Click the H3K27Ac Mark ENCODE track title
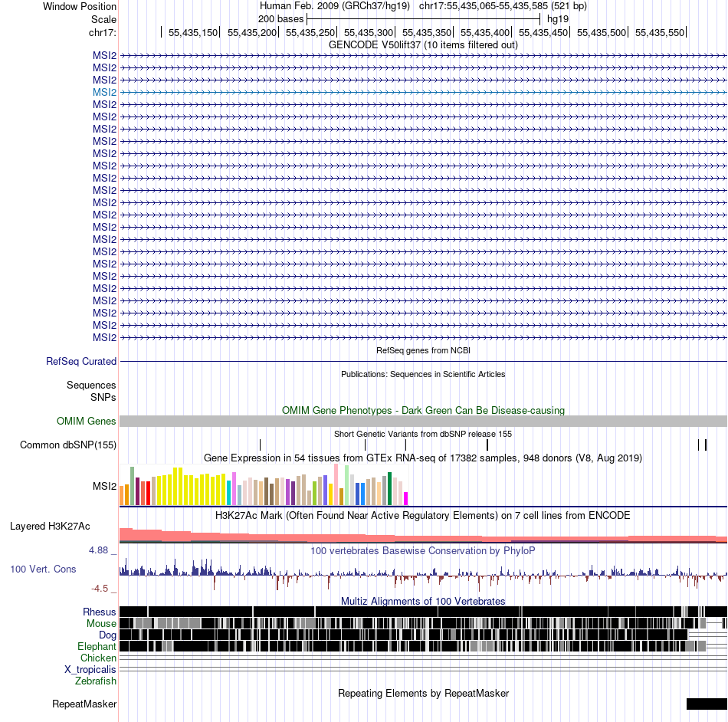Viewport: 728px width, 722px height. click(x=423, y=515)
